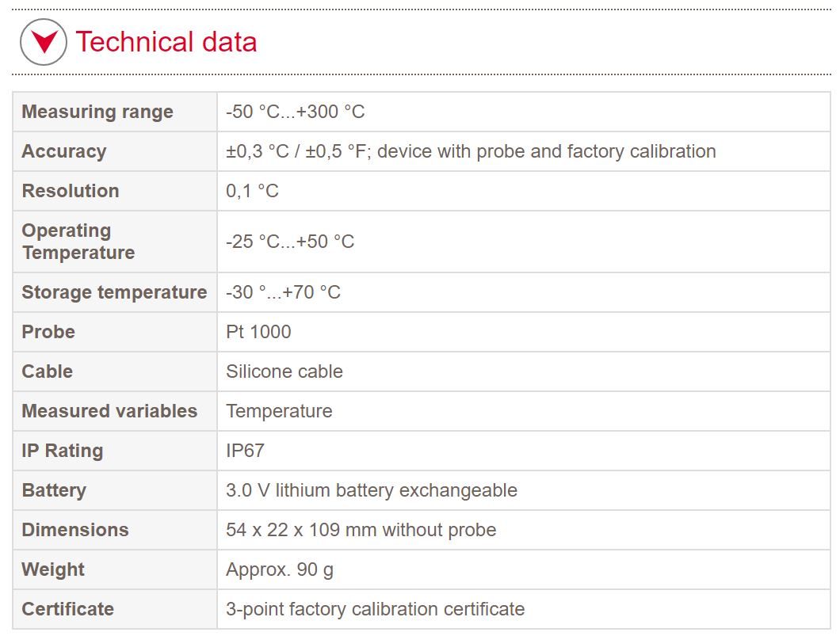Select the Pt 1000 probe value
The height and width of the screenshot is (636, 840).
click(258, 332)
